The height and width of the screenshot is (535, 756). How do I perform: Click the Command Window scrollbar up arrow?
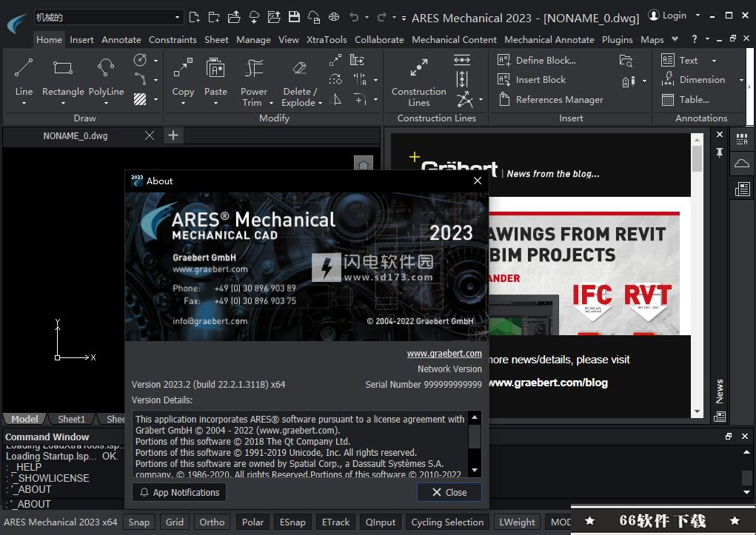[x=746, y=452]
